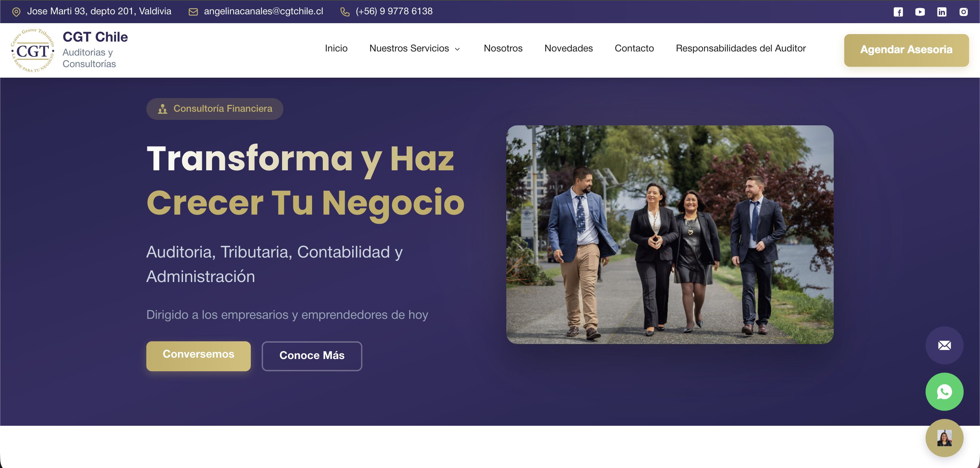Click the green WhatsApp chat button

[944, 391]
